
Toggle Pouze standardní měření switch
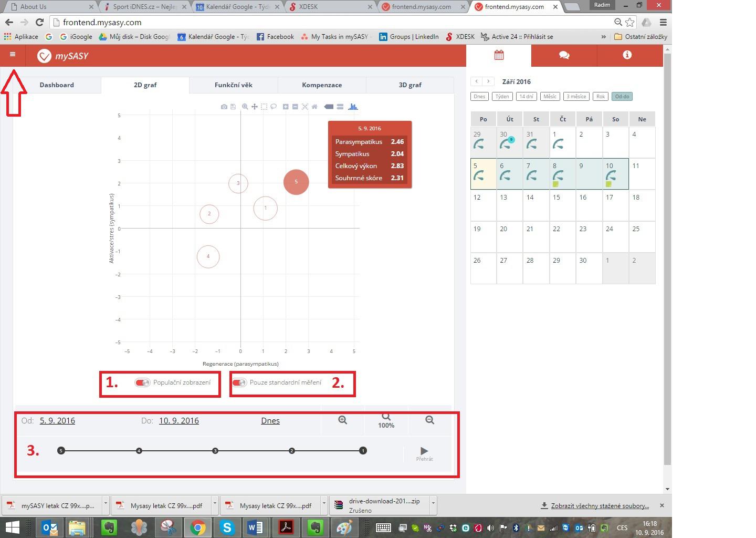coord(239,382)
